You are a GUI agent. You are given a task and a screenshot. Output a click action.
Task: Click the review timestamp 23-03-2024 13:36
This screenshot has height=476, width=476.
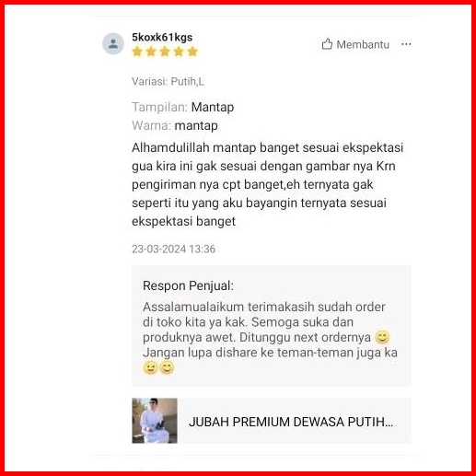[173, 249]
